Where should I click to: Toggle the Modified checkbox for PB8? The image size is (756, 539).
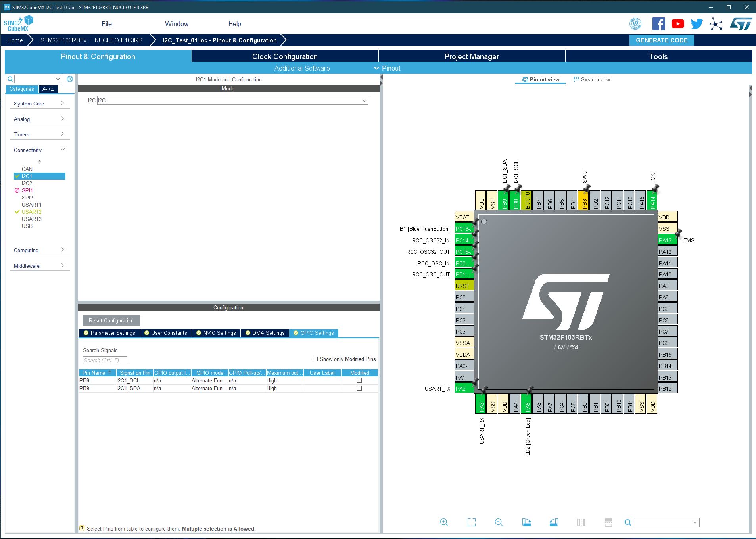[359, 380]
